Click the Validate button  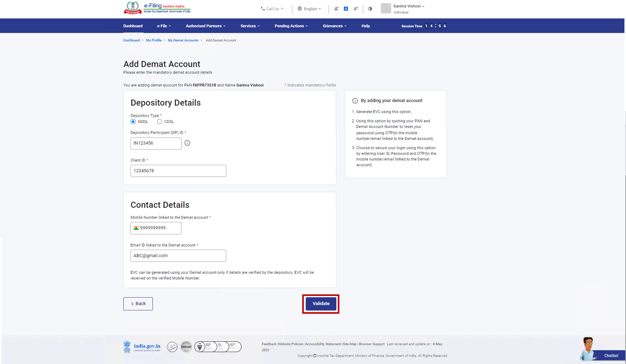tap(321, 303)
